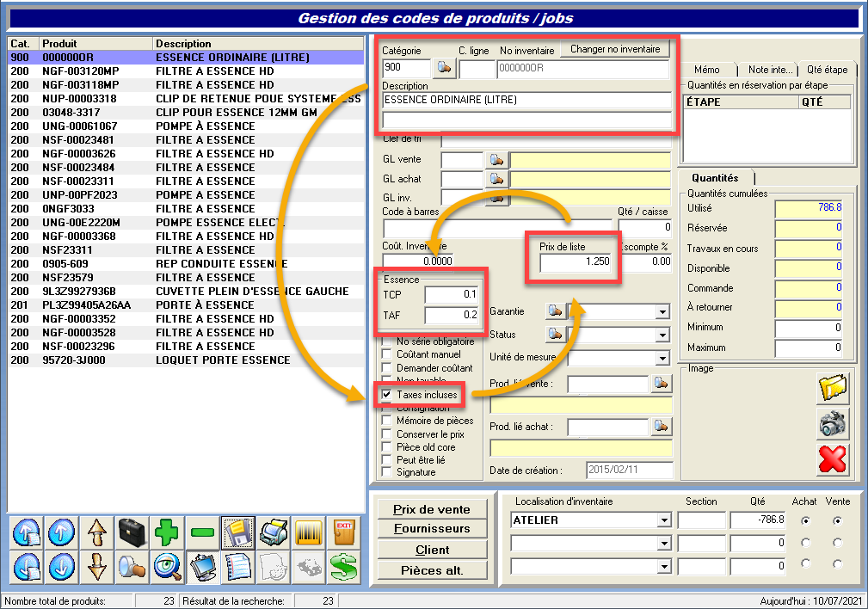This screenshot has width=868, height=609.
Task: Open the Status lookup icon
Action: coord(555,334)
